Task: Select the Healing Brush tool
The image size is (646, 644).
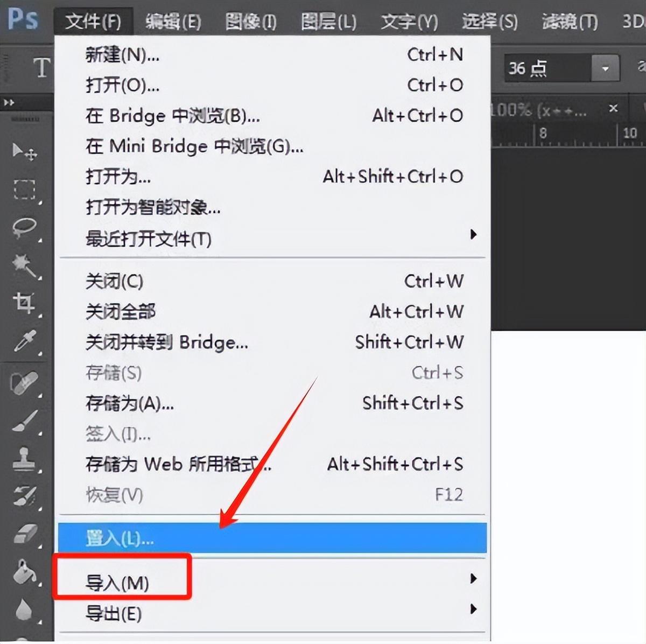Action: point(25,383)
